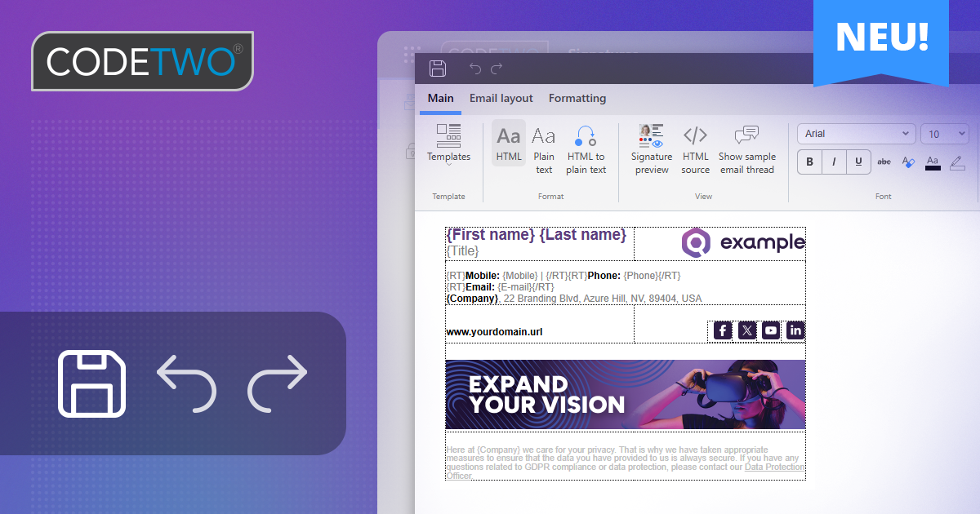Switch to the Main ribbon tab
The height and width of the screenshot is (514, 980).
click(441, 98)
